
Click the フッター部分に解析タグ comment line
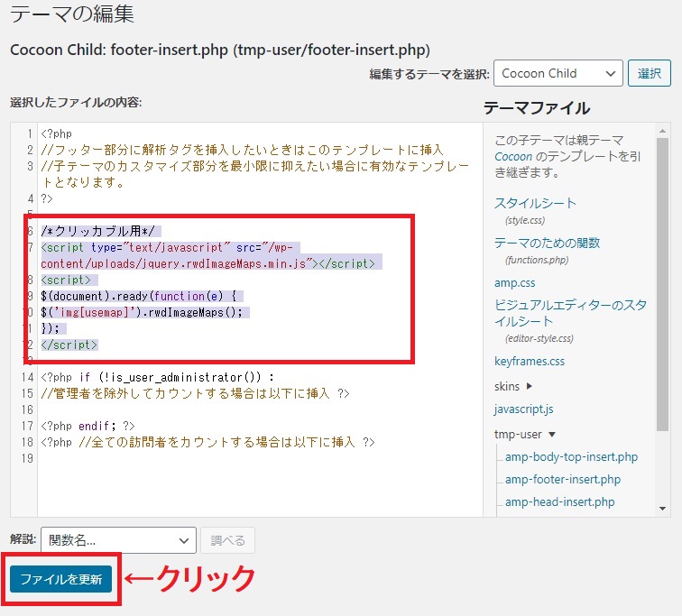[x=242, y=150]
